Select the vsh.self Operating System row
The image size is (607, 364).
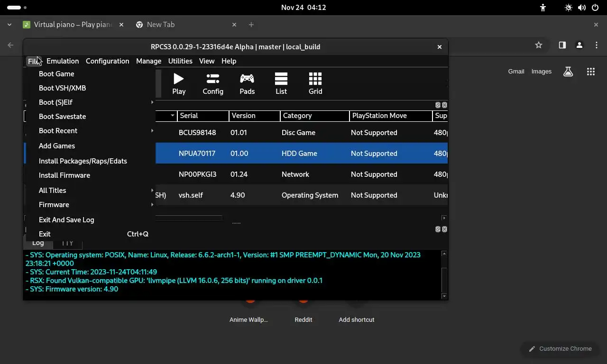tap(302, 195)
